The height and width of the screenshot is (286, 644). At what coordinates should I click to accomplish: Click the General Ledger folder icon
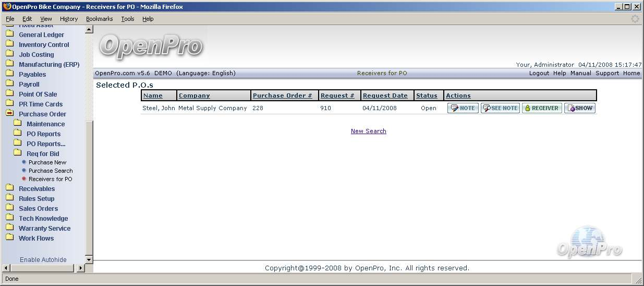click(9, 34)
